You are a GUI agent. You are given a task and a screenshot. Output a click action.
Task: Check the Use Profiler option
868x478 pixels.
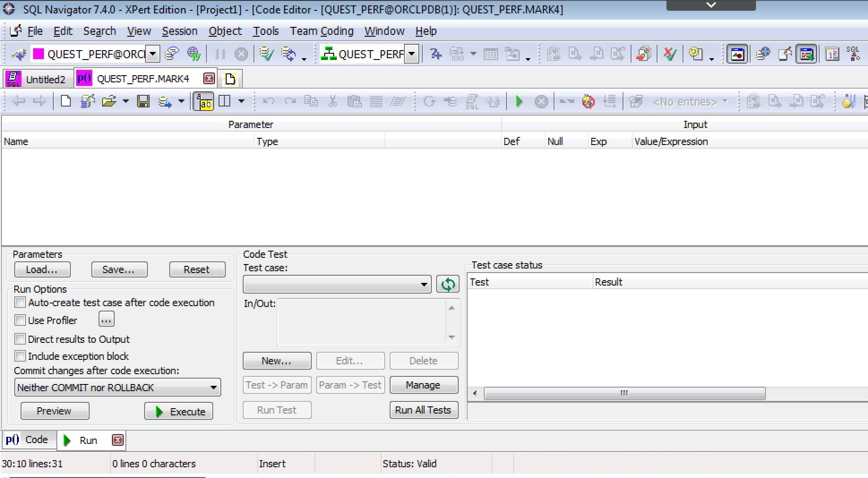20,320
